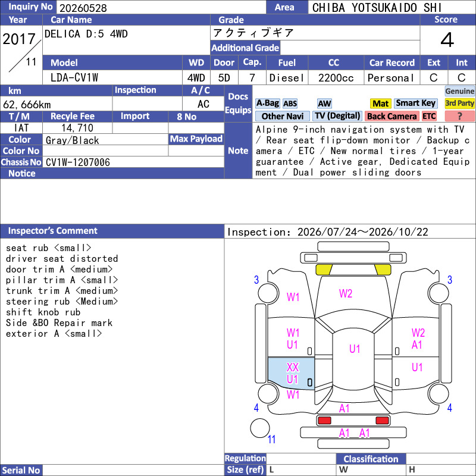Click the Car Record column header
This screenshot has height=476, width=476.
point(392,62)
